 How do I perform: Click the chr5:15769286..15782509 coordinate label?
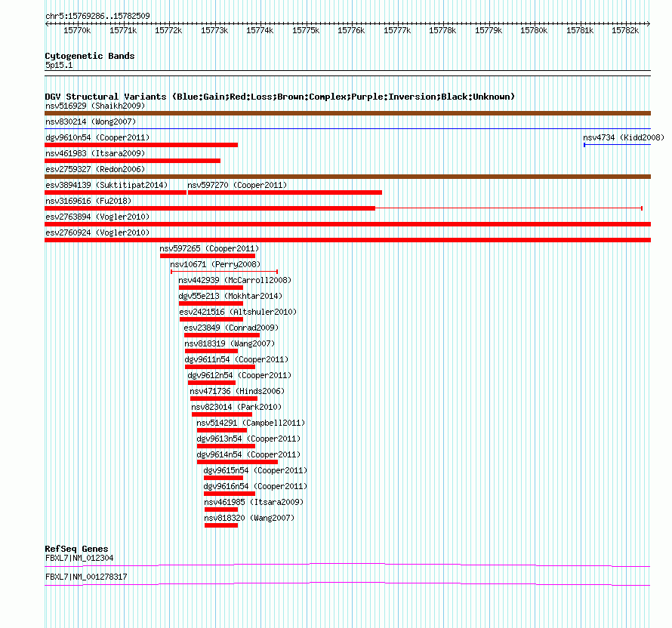click(x=97, y=16)
